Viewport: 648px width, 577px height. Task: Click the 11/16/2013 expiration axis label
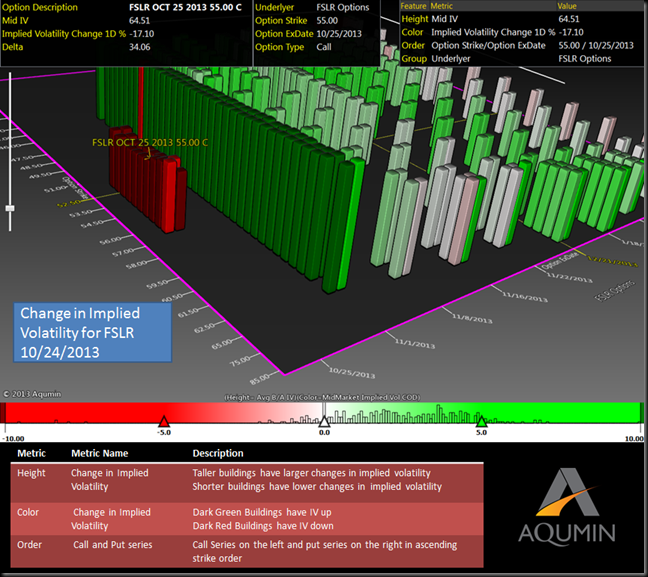(x=525, y=296)
